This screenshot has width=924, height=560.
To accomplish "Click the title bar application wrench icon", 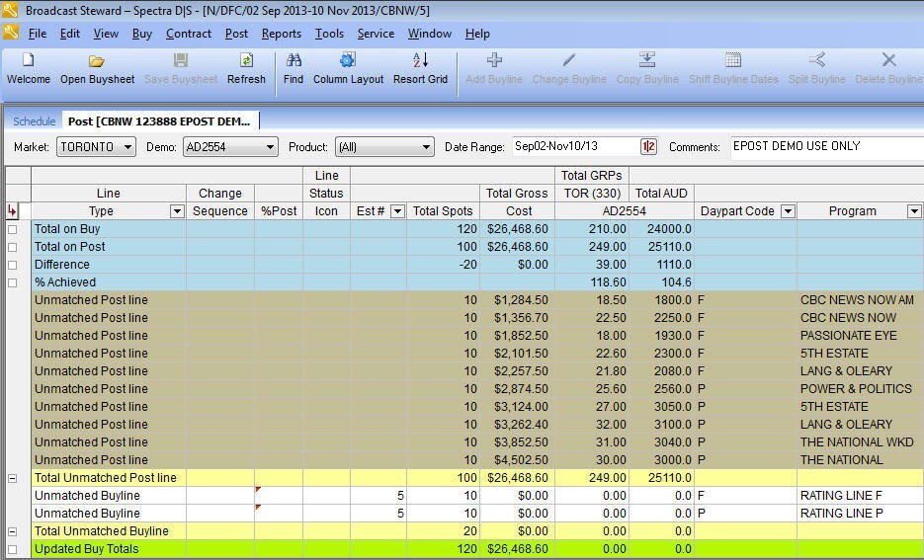I will pyautogui.click(x=10, y=10).
